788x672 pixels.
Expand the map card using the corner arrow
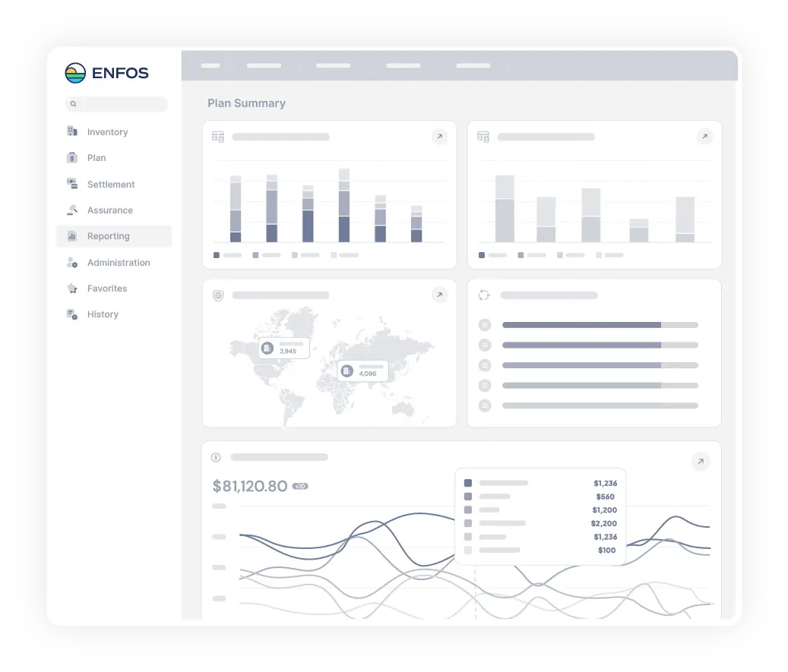coord(439,295)
